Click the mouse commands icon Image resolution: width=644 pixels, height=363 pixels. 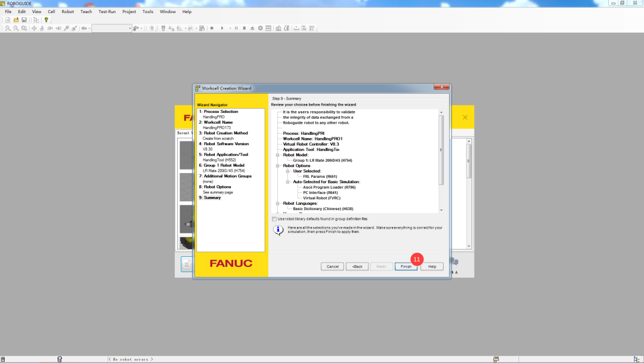coord(151,29)
